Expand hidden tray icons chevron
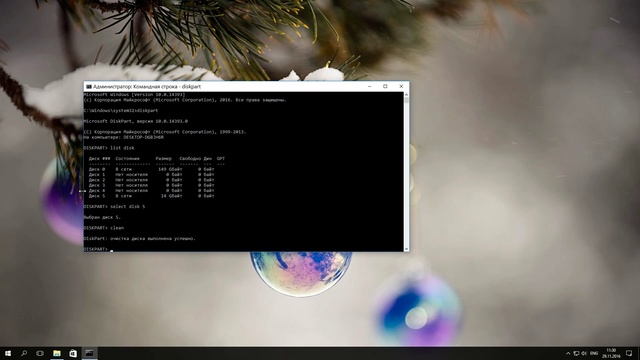Image resolution: width=640 pixels, height=360 pixels. [x=568, y=353]
